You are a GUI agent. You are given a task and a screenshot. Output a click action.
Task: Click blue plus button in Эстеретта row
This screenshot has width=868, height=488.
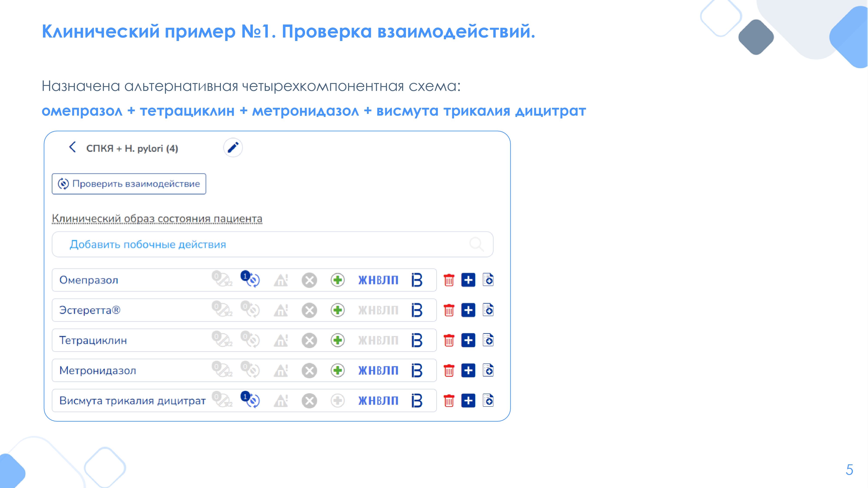point(468,310)
